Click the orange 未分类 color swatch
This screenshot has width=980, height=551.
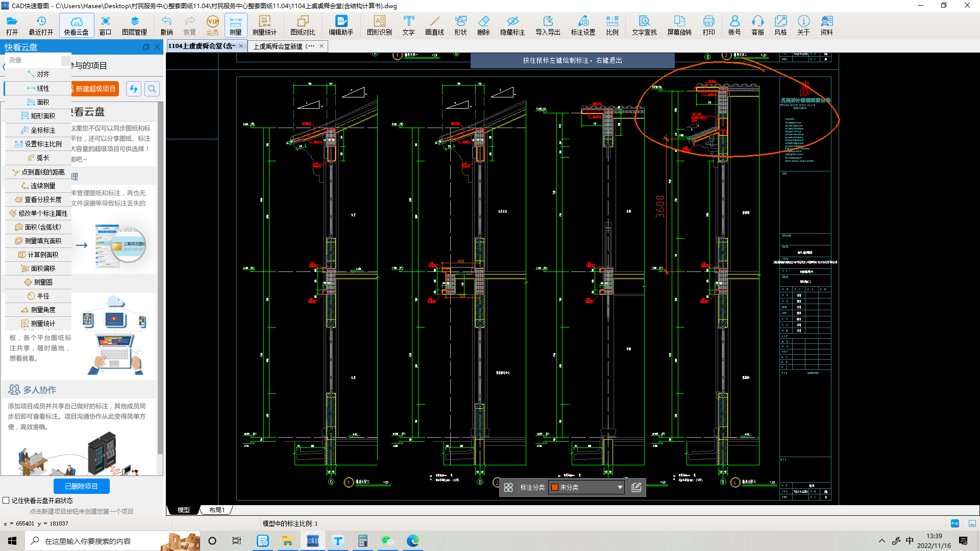point(554,487)
